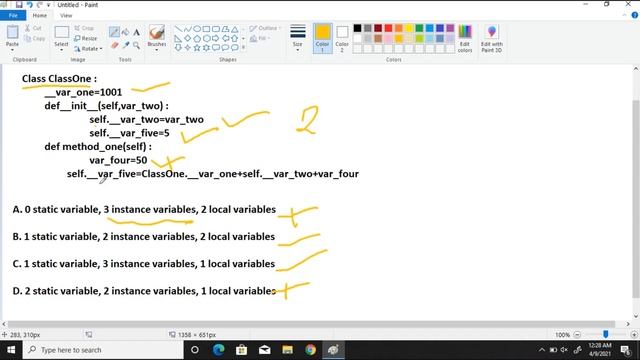Select the Eraser tool
Image resolution: width=640 pixels, height=360 pixels.
pos(115,45)
